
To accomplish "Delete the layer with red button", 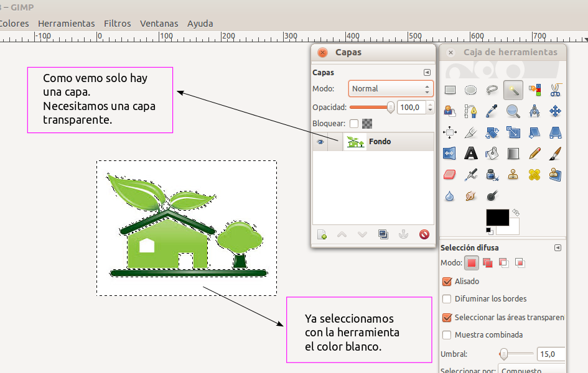I will tap(424, 235).
